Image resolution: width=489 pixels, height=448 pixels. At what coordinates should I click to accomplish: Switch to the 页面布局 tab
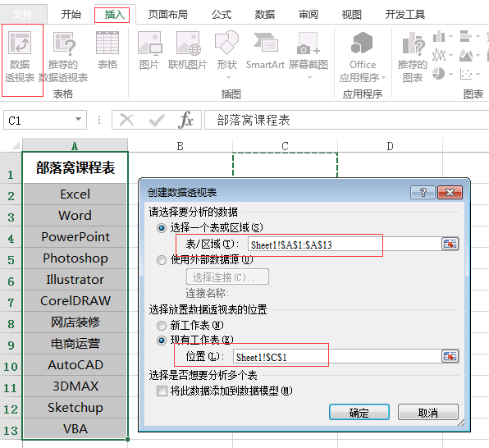(x=167, y=14)
